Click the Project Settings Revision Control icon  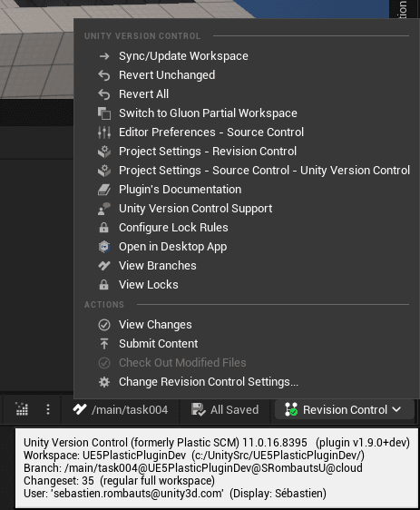pyautogui.click(x=104, y=152)
